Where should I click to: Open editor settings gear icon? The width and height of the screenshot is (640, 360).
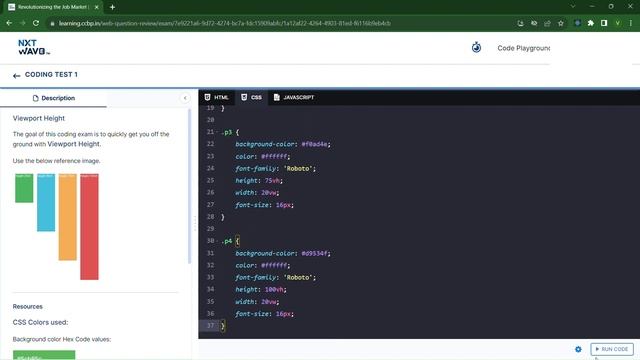coord(578,349)
